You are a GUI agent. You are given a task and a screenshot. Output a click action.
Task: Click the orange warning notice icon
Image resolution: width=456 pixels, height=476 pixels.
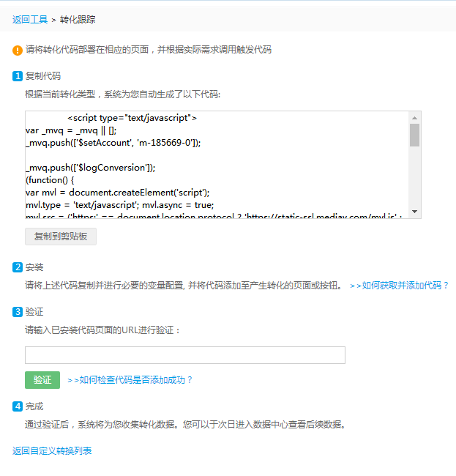(x=18, y=51)
